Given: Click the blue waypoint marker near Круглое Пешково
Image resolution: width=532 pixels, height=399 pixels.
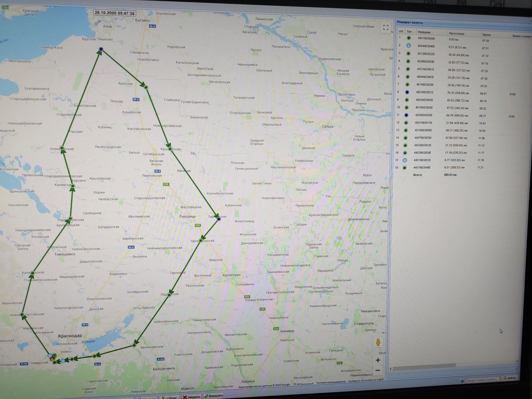Looking at the screenshot, I should coord(101,49).
